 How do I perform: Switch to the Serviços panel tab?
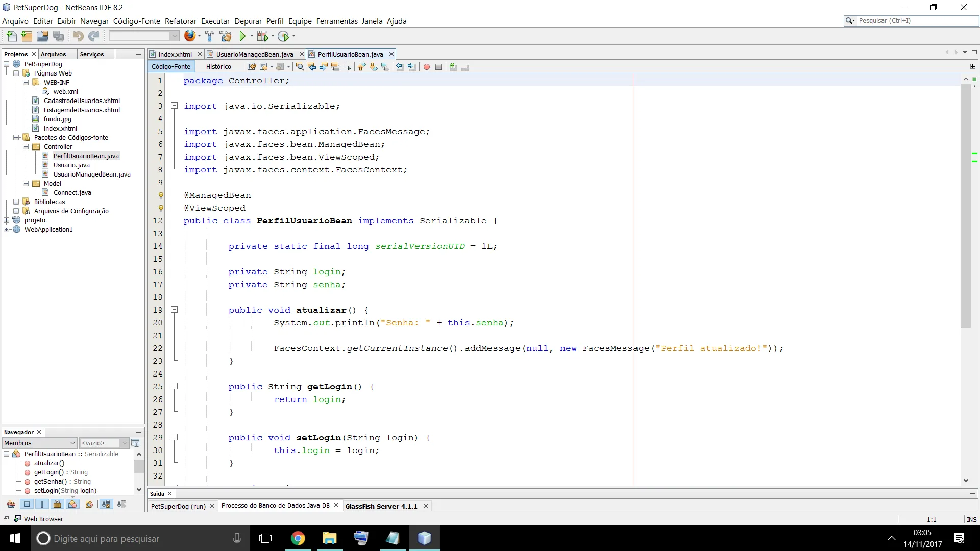click(92, 54)
